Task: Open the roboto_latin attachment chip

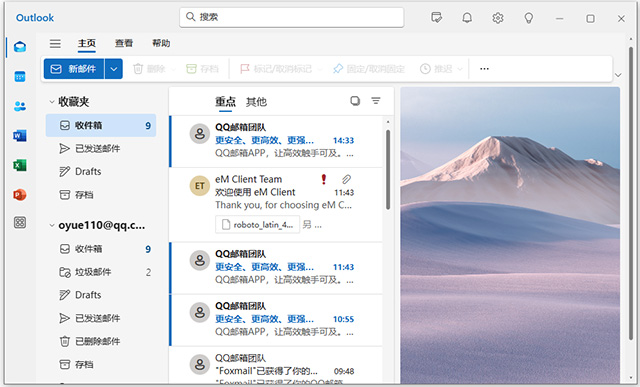Action: click(x=258, y=225)
